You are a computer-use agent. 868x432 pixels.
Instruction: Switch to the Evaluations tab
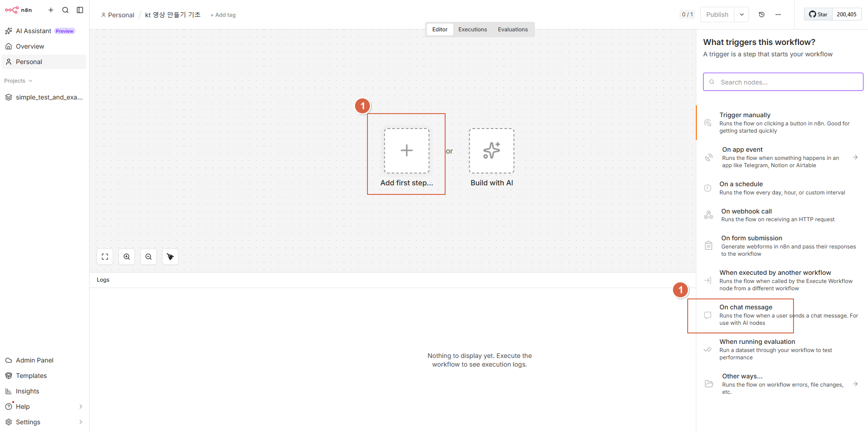click(513, 30)
